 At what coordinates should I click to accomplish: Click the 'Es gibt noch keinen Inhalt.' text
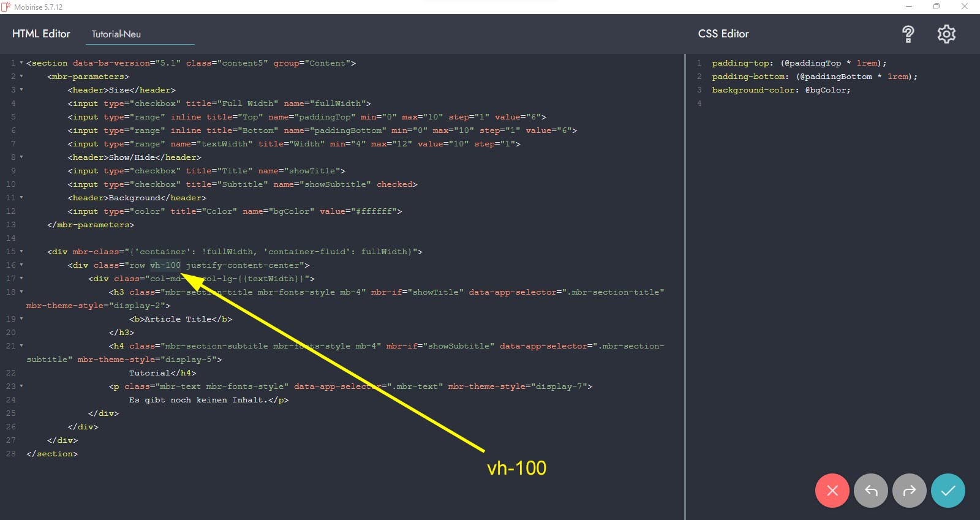point(198,400)
